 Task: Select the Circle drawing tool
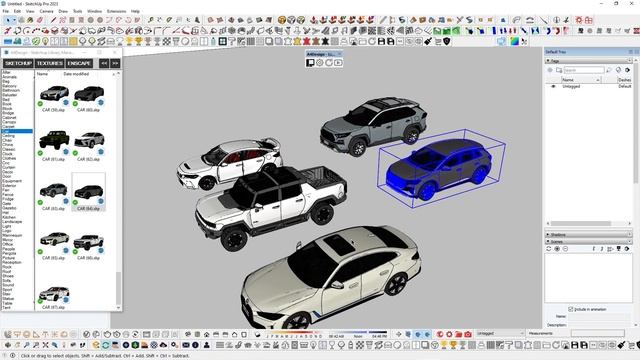click(90, 20)
